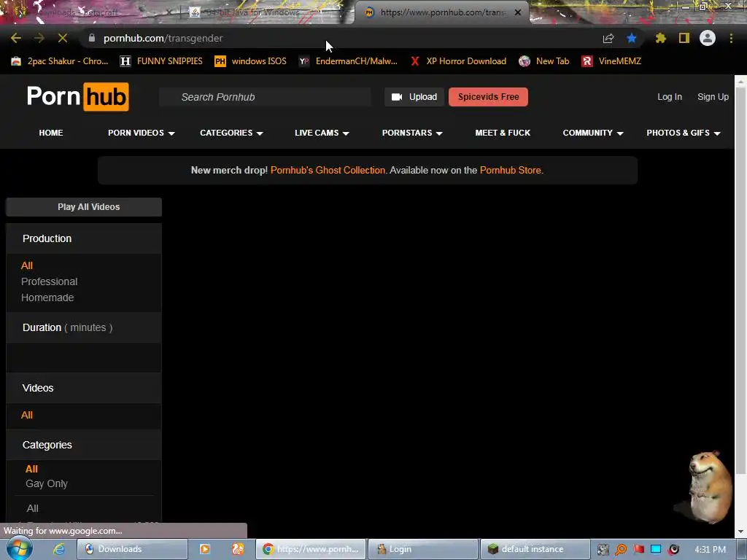
Task: Open Chrome three-dot menu
Action: [731, 38]
